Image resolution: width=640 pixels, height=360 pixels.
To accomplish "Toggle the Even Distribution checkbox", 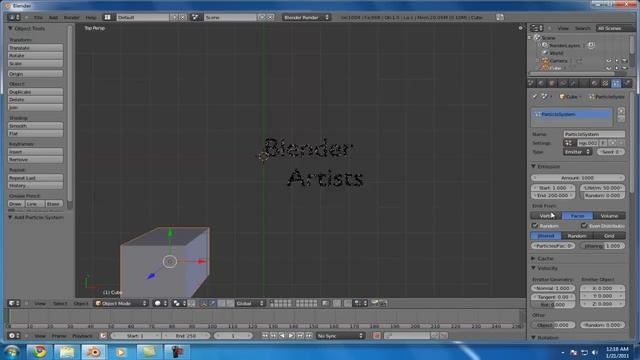I will click(584, 225).
